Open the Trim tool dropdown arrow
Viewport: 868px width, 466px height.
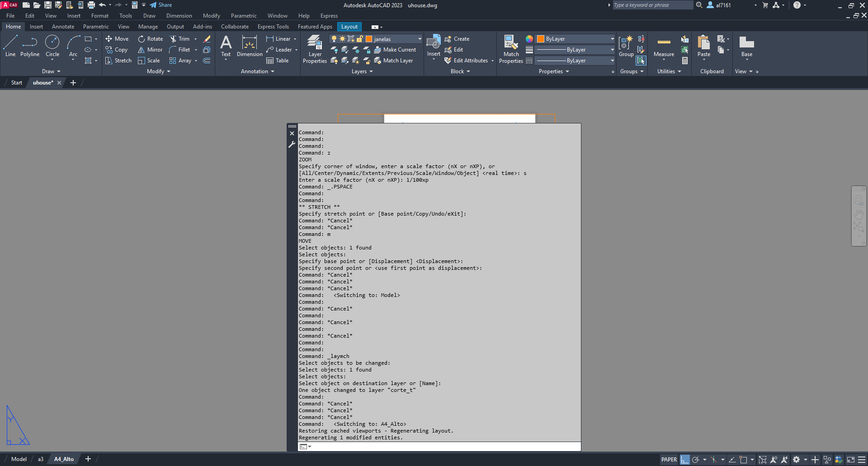pos(196,39)
